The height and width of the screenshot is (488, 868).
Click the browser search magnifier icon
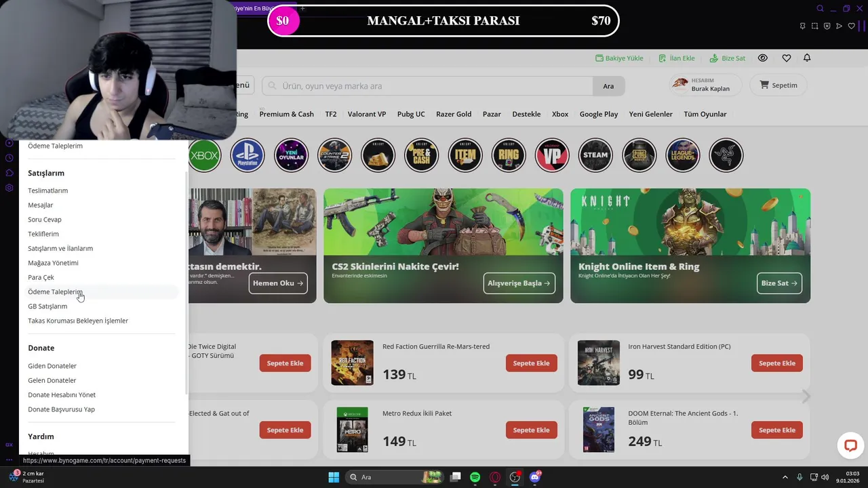820,9
